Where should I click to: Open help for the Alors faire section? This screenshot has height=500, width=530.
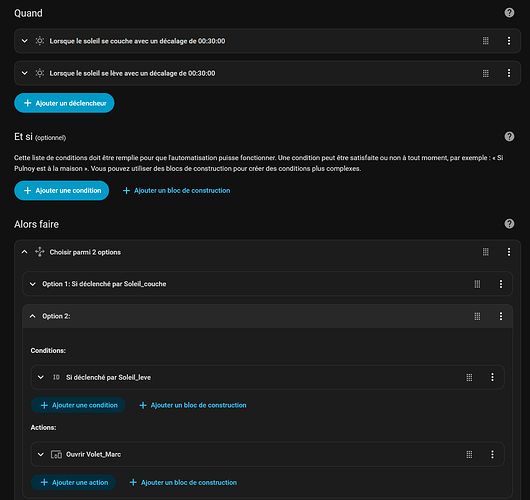coord(509,224)
